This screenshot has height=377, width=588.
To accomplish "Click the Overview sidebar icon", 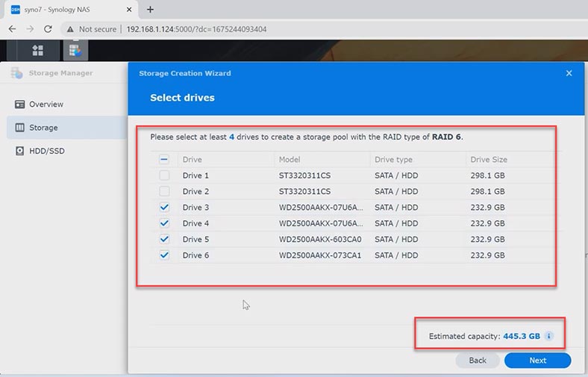I will (x=19, y=105).
